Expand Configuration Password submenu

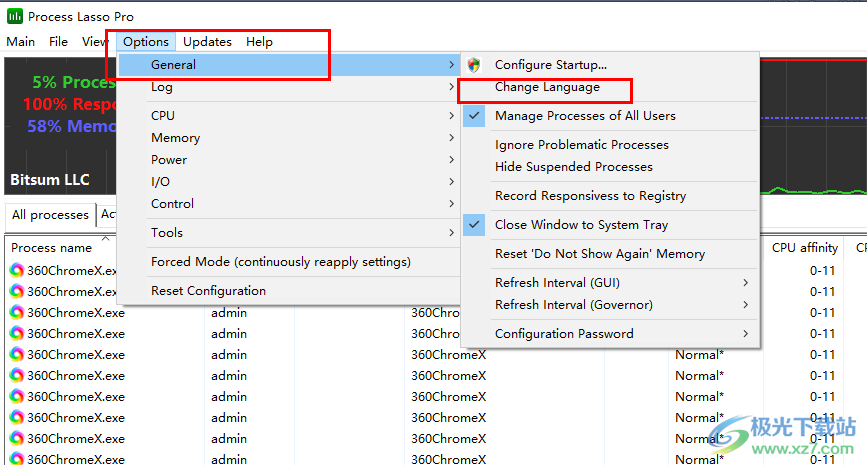610,334
